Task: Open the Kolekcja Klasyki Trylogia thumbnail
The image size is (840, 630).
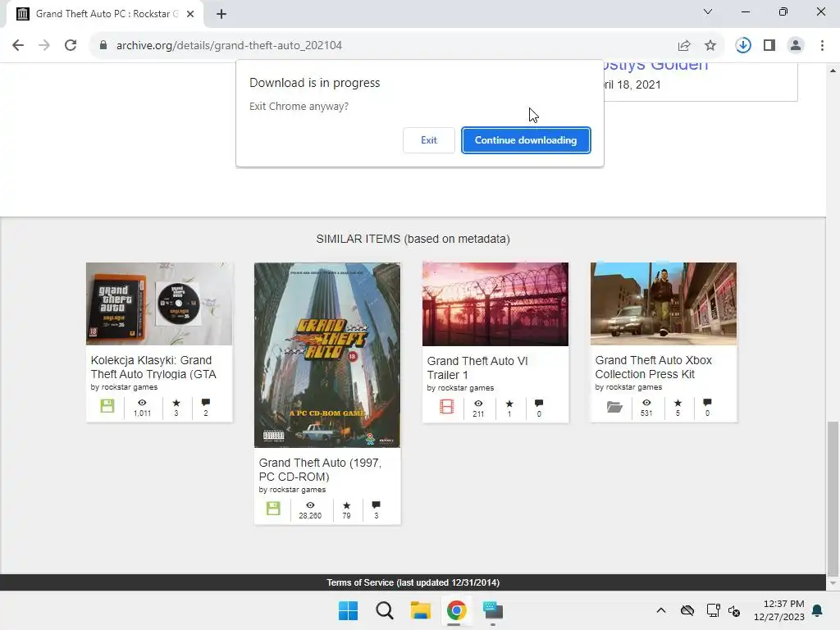Action: (159, 304)
